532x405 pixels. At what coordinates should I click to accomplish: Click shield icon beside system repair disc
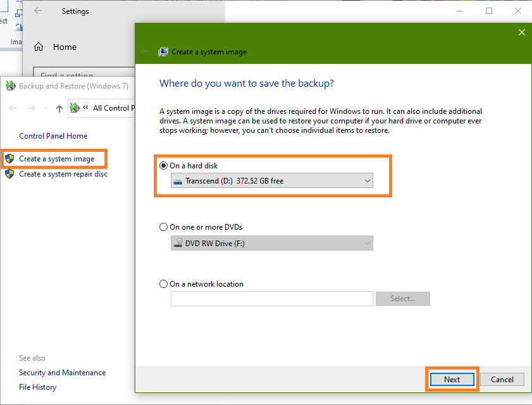[x=9, y=174]
